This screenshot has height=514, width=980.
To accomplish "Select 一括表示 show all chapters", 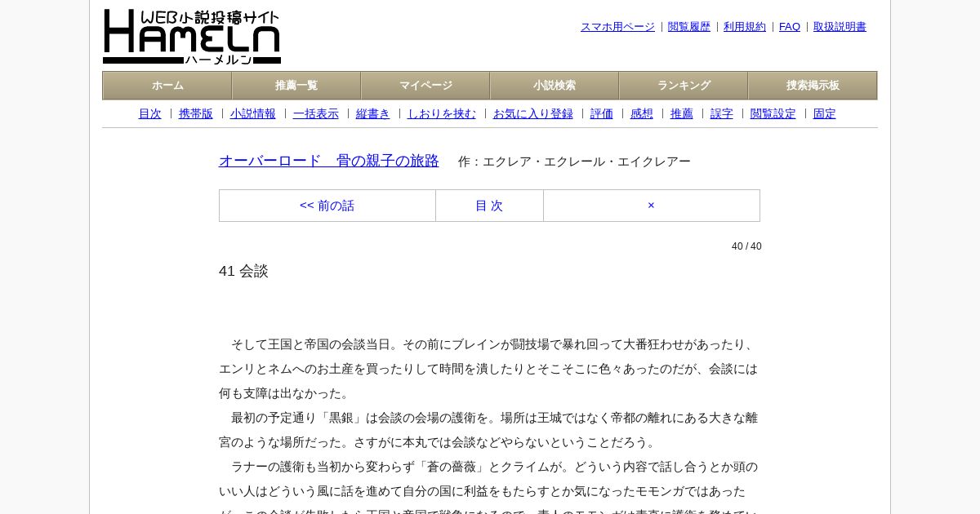I will pyautogui.click(x=316, y=114).
